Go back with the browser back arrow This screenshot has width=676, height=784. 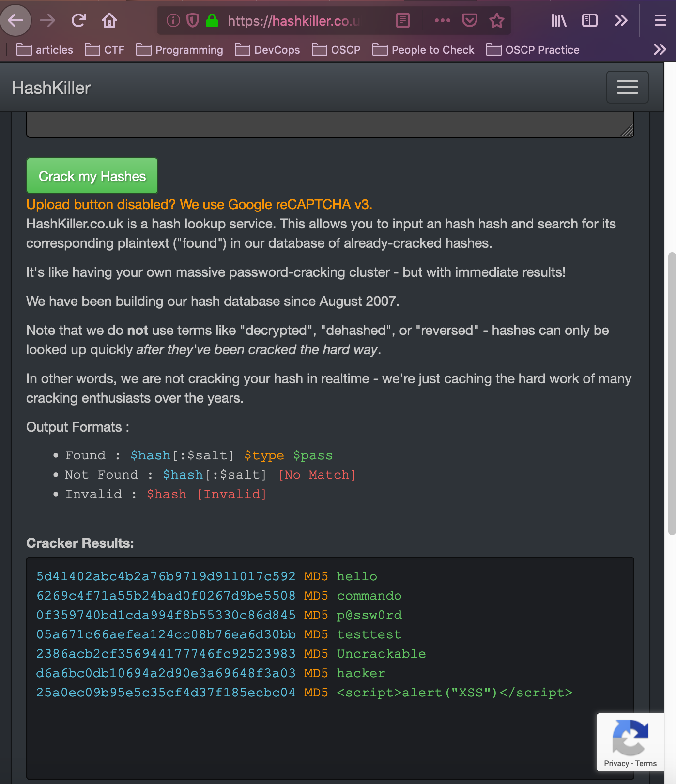click(15, 20)
